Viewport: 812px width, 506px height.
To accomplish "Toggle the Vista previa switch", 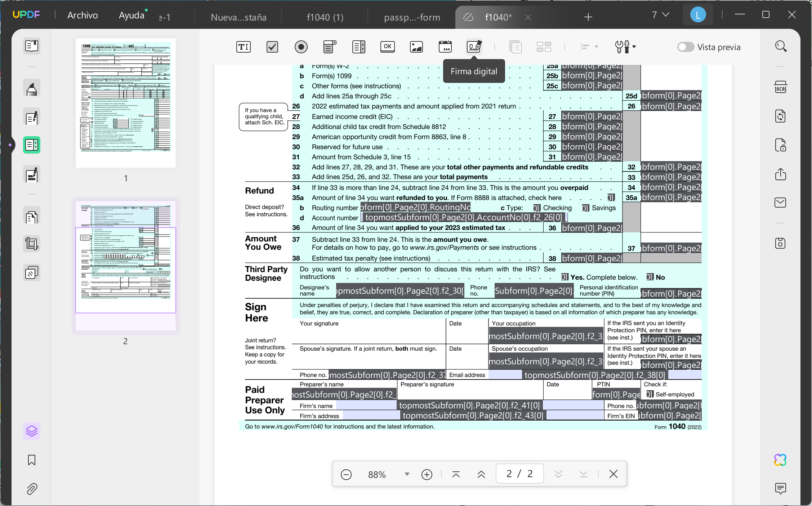I will pos(686,47).
